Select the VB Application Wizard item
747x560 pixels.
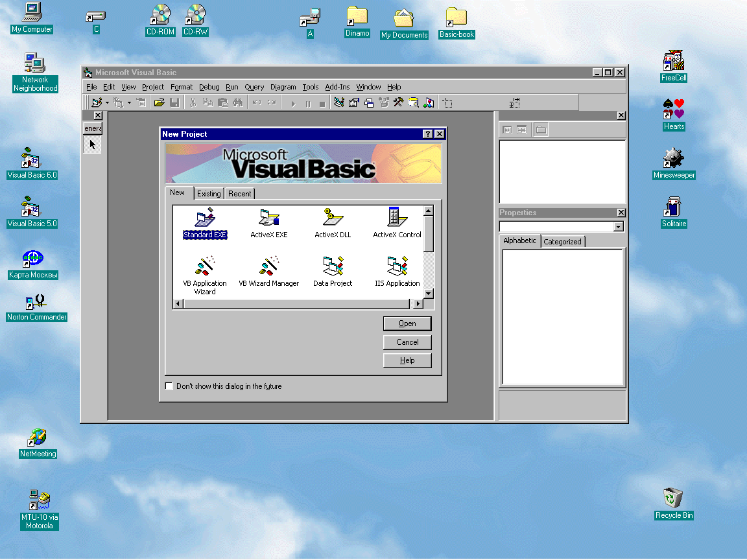(x=205, y=275)
